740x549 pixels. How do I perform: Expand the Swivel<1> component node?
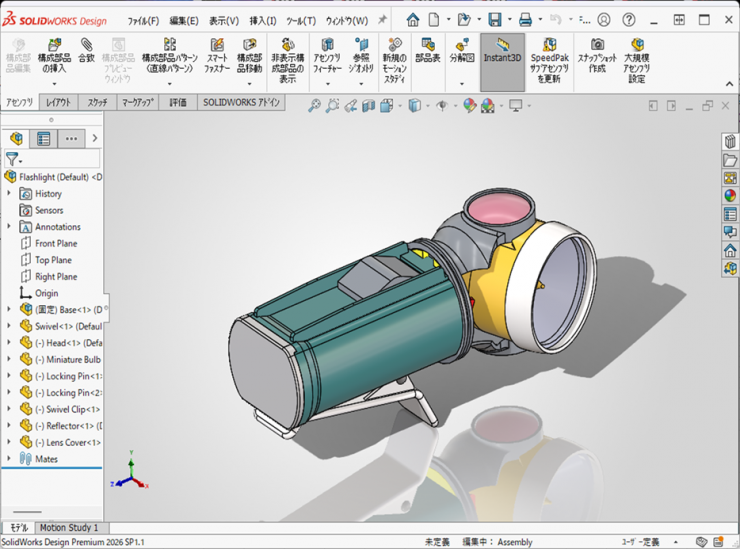(x=10, y=326)
